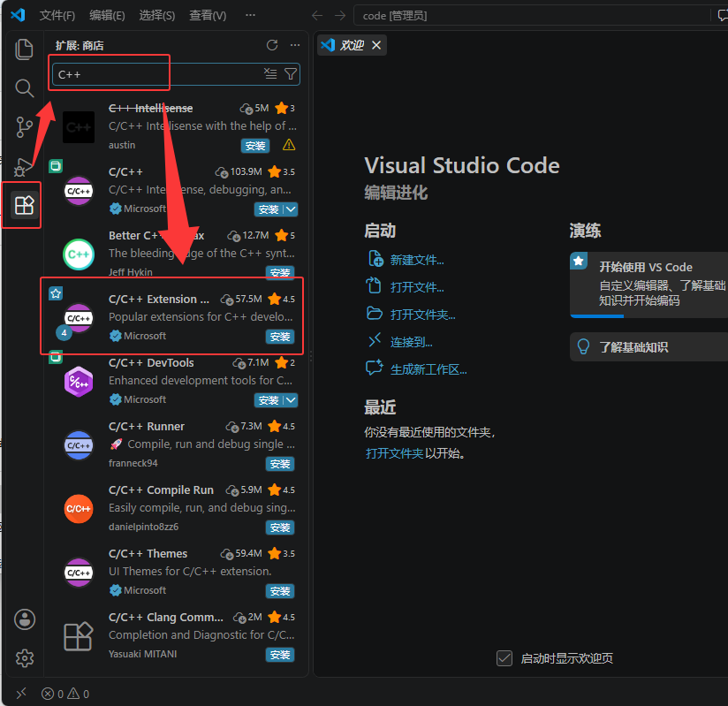Open the 查看(V) menu
Image resolution: width=728 pixels, height=706 pixels.
coord(208,16)
